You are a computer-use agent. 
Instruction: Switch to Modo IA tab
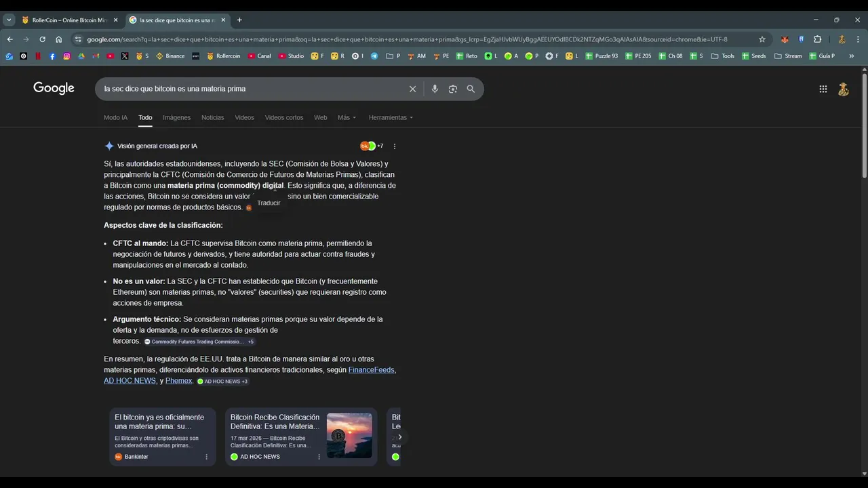tap(115, 117)
